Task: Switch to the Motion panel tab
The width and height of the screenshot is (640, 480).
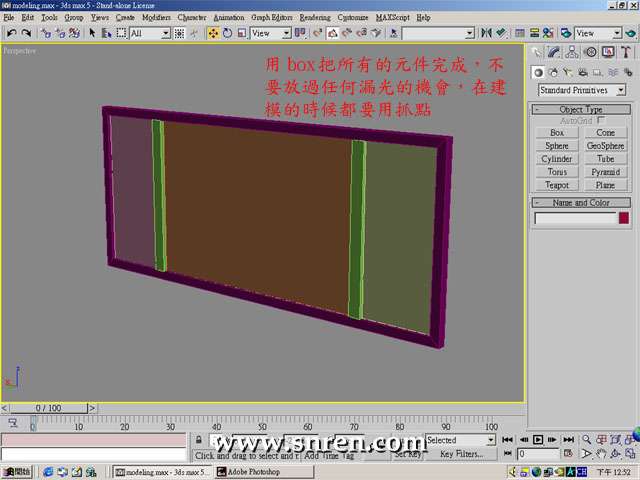Action: (590, 52)
